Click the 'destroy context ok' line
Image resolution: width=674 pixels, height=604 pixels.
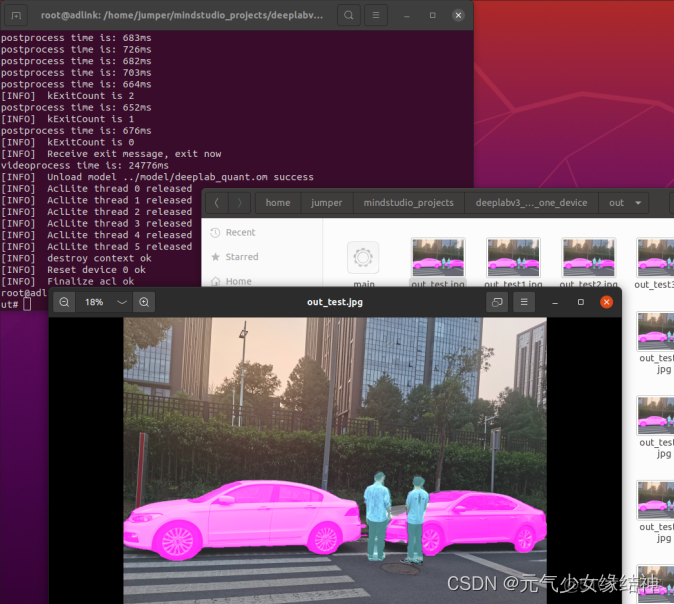pos(76,258)
